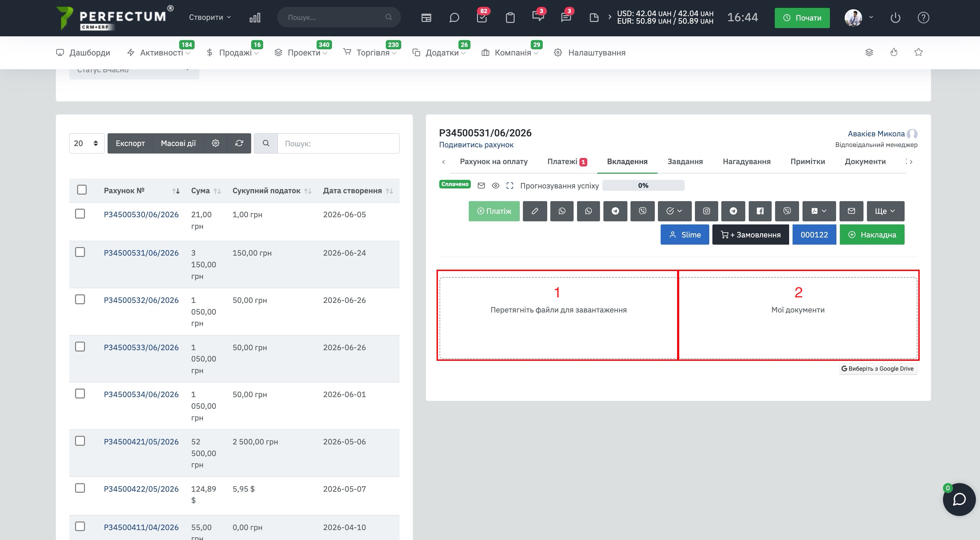Open tasks icon with 82 badge

tap(482, 17)
